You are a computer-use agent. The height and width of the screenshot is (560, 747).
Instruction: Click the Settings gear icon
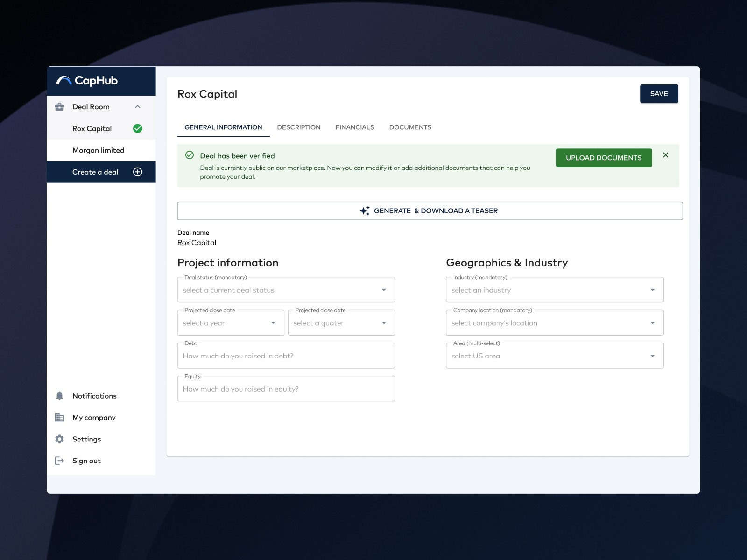coord(60,439)
